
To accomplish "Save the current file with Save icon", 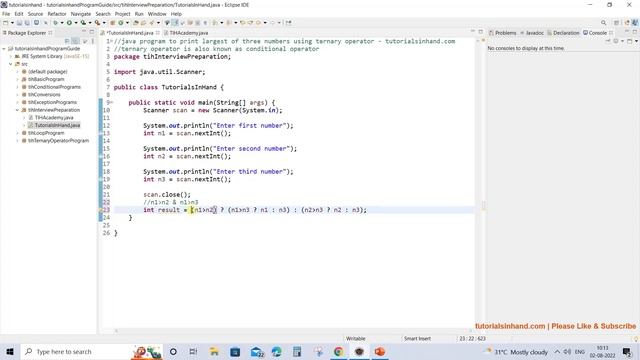I will [19, 23].
